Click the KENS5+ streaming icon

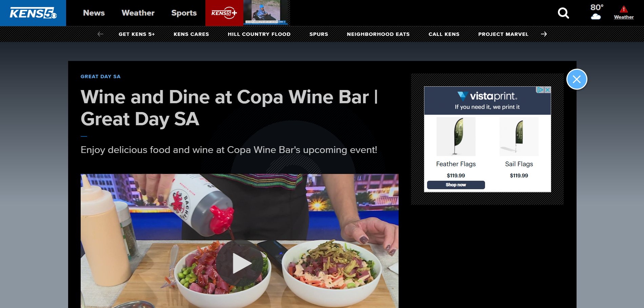point(224,13)
